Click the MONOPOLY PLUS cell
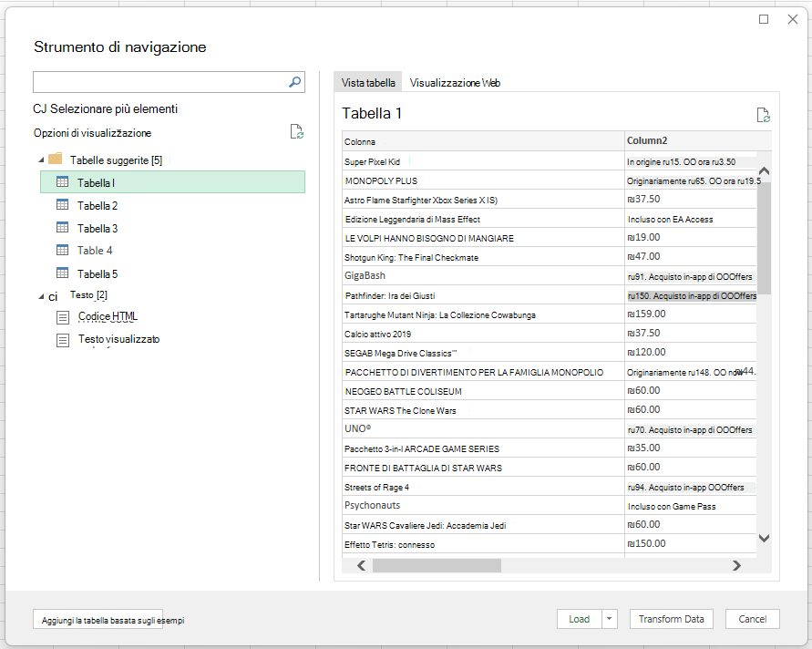The width and height of the screenshot is (812, 649). pos(483,180)
